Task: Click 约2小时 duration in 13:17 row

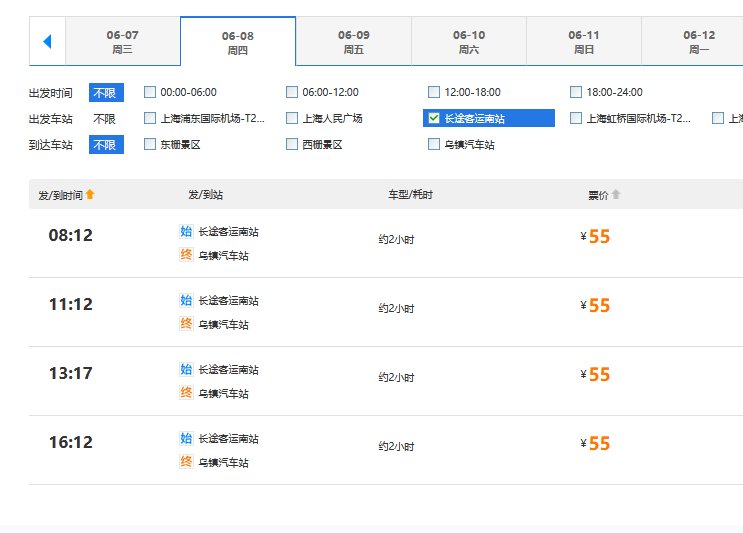Action: [x=397, y=377]
